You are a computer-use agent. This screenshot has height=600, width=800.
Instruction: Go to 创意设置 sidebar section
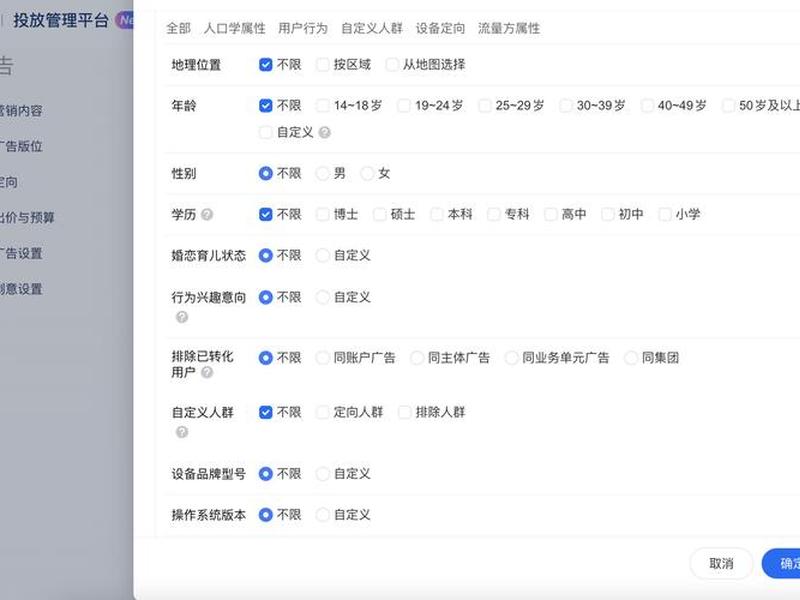(x=20, y=289)
